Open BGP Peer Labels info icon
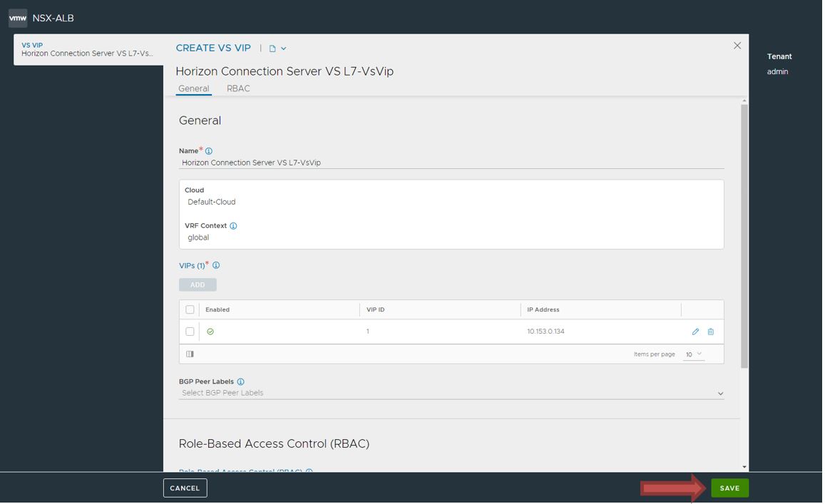This screenshot has height=504, width=825. pos(240,382)
